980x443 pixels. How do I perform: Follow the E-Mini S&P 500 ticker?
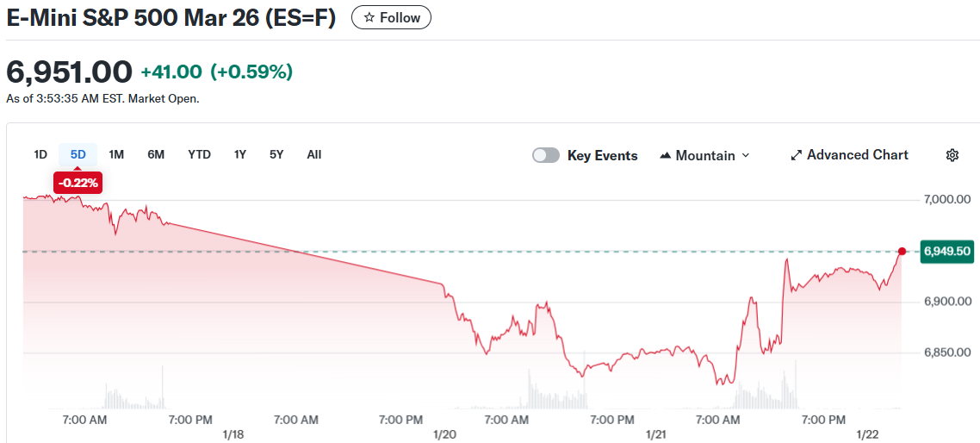(391, 17)
